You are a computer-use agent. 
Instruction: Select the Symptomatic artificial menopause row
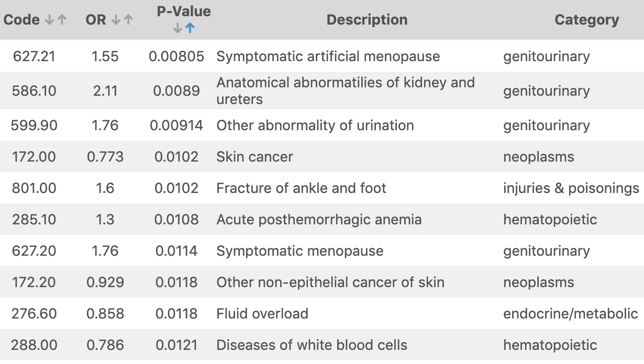pos(328,56)
